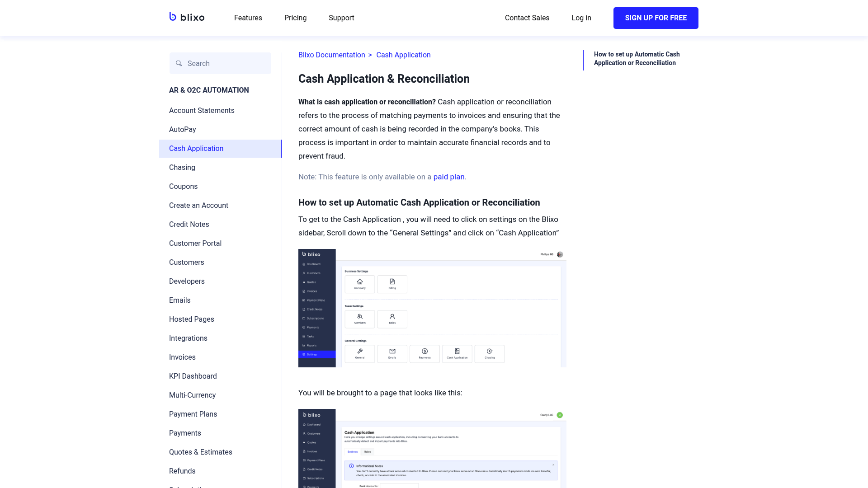Select the Company settings icon
Viewport: 868px width, 488px height.
[x=359, y=284]
